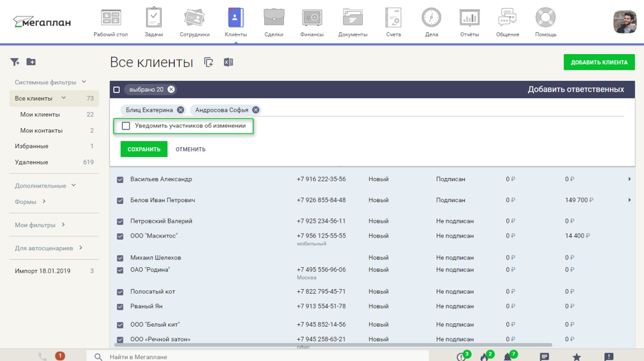Open the Сделки briefcase icon

tap(274, 18)
